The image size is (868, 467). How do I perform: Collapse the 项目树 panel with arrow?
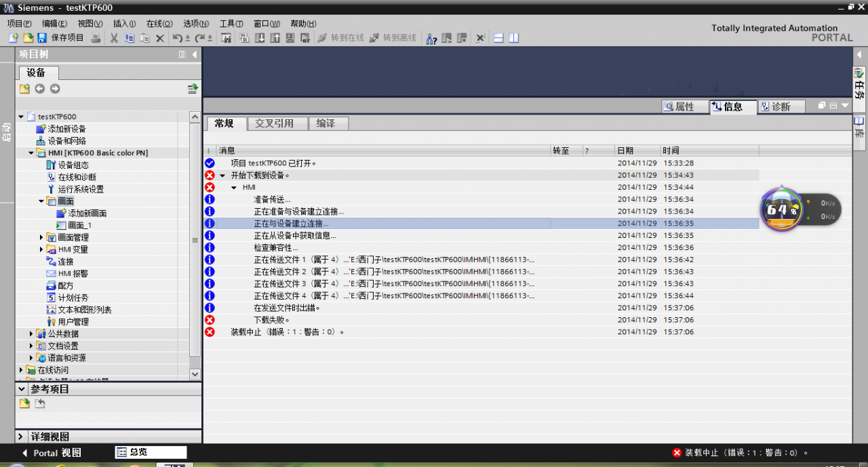(x=195, y=54)
